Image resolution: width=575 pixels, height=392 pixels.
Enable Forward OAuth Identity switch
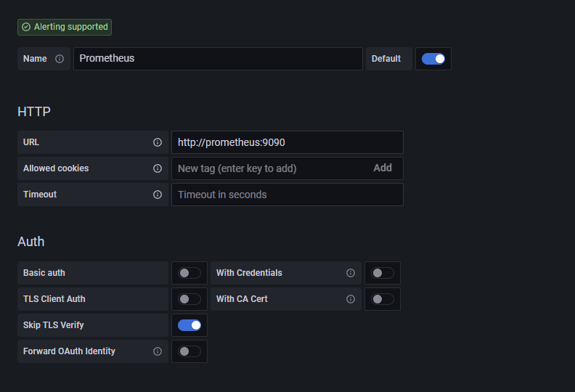189,351
